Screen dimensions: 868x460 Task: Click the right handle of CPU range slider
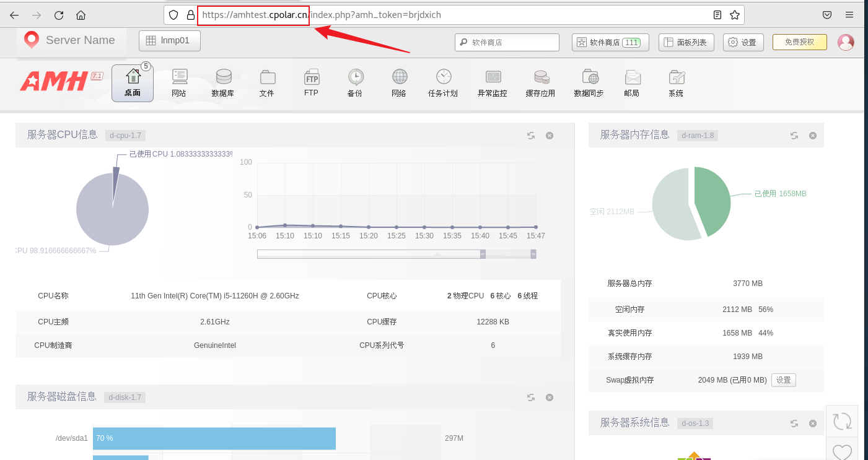tap(533, 254)
